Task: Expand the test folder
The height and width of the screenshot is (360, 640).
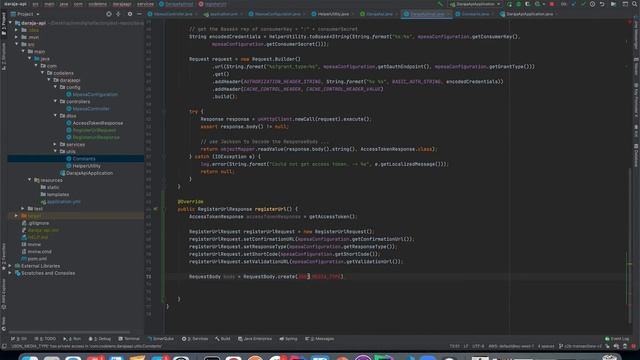Action: (x=23, y=208)
